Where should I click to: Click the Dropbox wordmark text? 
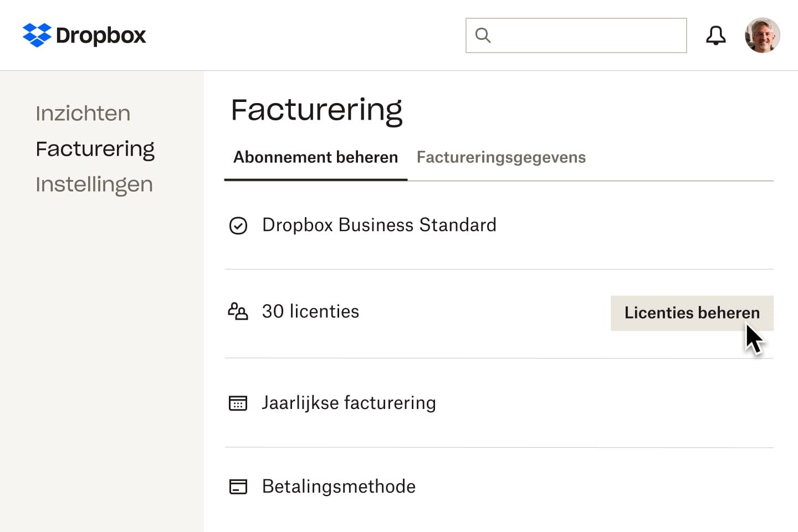[101, 36]
